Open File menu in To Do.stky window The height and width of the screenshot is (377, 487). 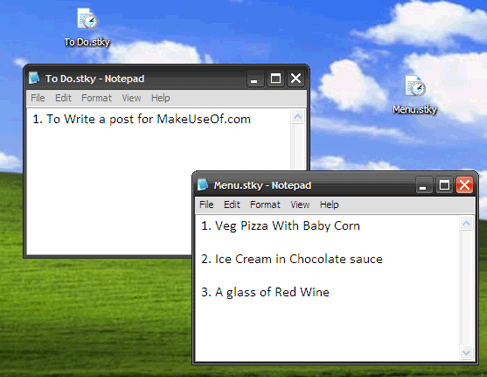[x=38, y=98]
